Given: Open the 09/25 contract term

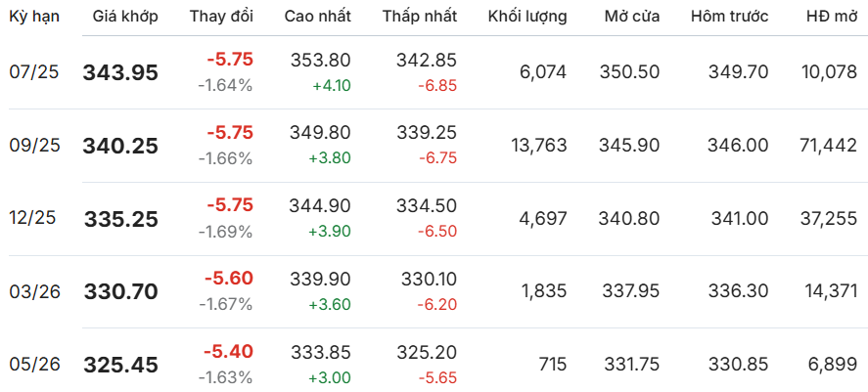Looking at the screenshot, I should [34, 146].
